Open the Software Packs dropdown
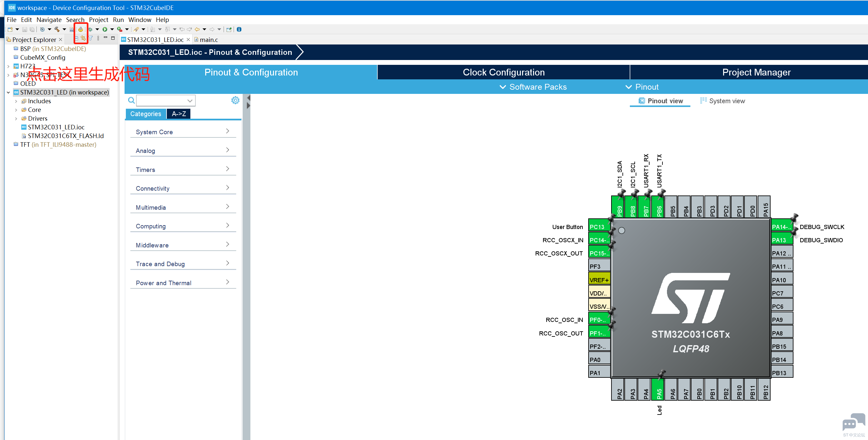 tap(533, 87)
